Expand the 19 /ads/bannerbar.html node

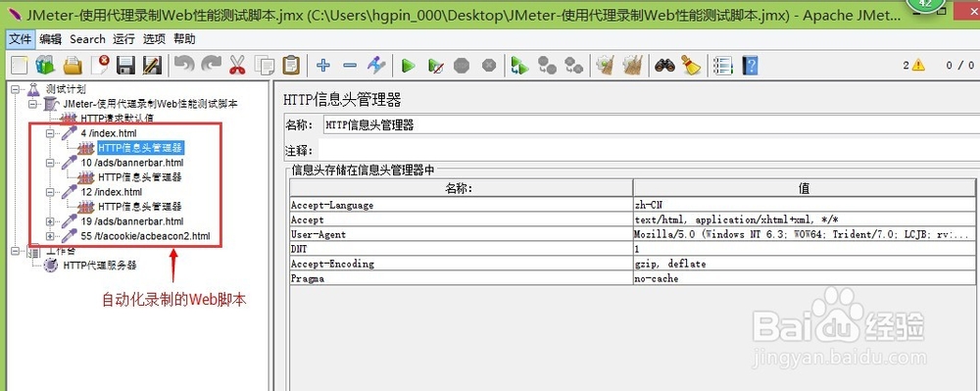point(50,221)
